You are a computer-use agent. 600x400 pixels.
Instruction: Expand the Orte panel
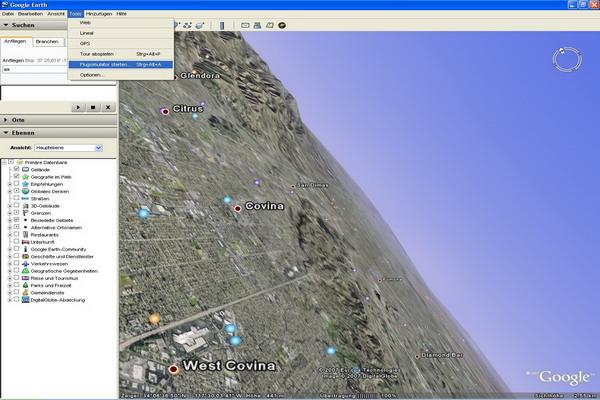coord(6,120)
